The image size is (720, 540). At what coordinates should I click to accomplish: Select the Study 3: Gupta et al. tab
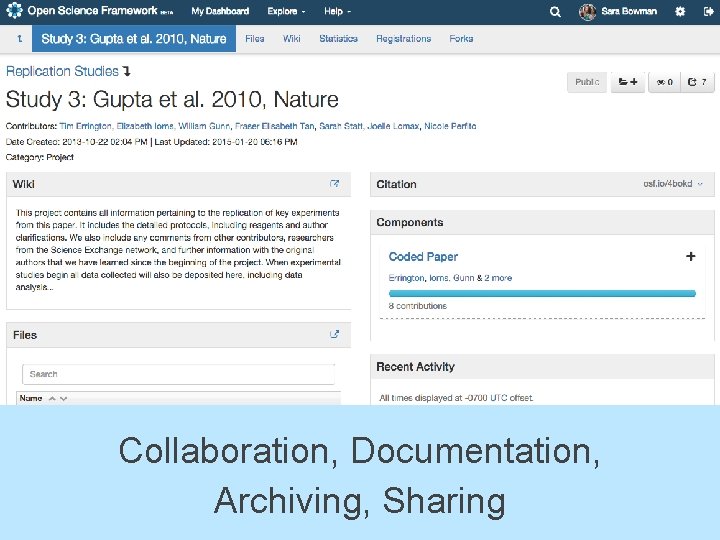point(134,39)
